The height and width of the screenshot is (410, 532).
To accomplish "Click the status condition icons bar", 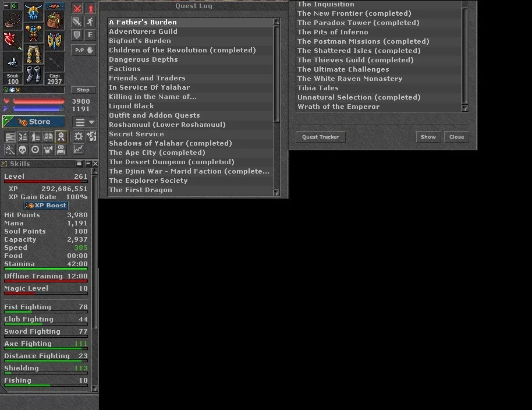I will (34, 90).
